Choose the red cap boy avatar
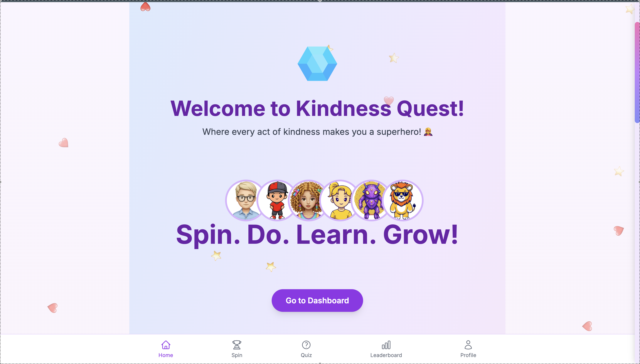The height and width of the screenshot is (364, 640). [x=277, y=200]
